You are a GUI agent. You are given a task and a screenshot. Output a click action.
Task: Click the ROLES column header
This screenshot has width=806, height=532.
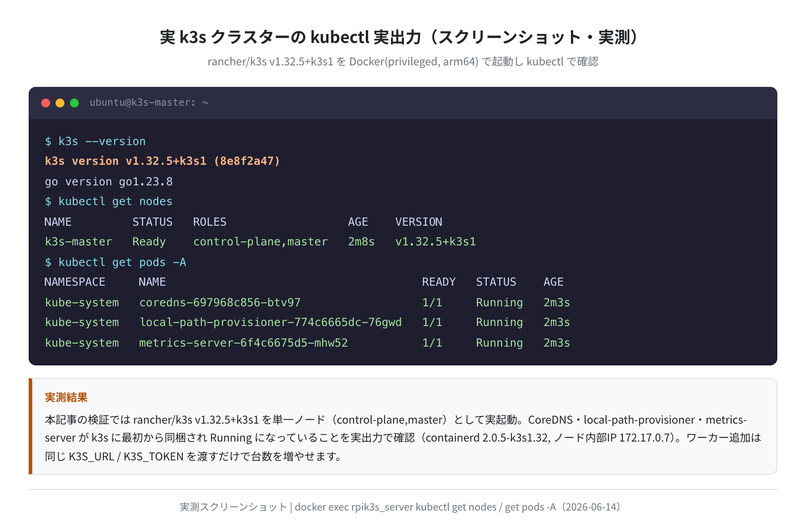pyautogui.click(x=210, y=222)
